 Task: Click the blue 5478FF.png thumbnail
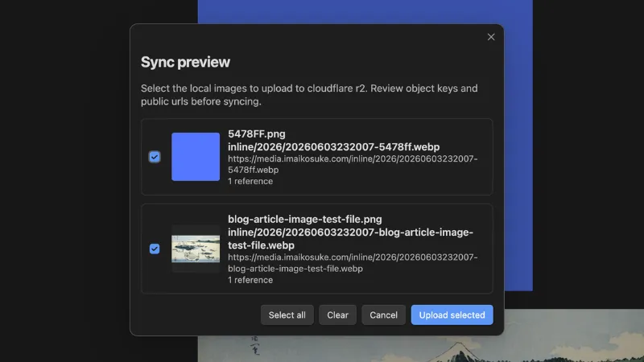(196, 157)
